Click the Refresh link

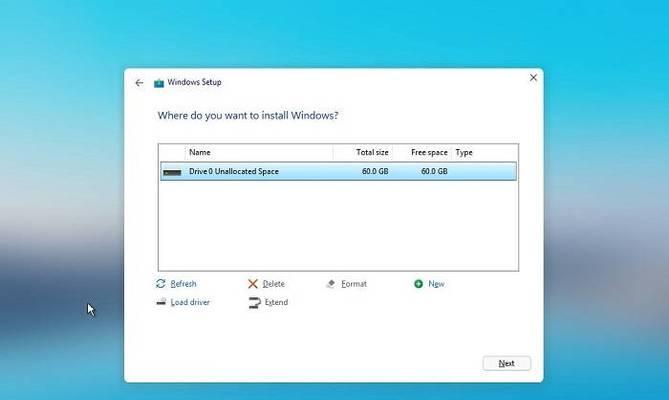[183, 284]
